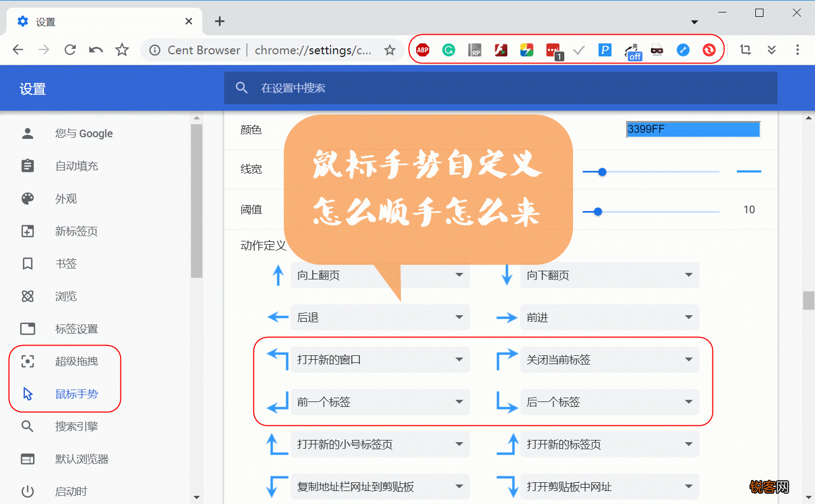Screen dimensions: 815x504
Task: Click the search magnifier icon in settings
Action: [242, 87]
